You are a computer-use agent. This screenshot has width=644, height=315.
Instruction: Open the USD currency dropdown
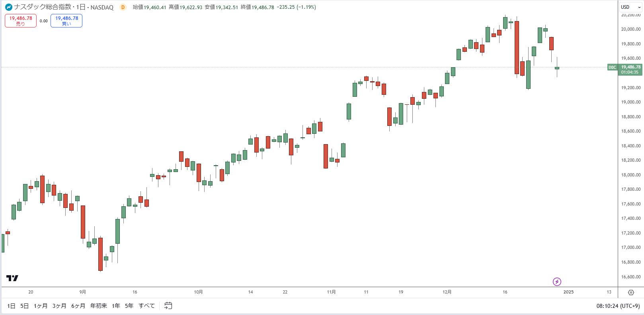coord(631,7)
